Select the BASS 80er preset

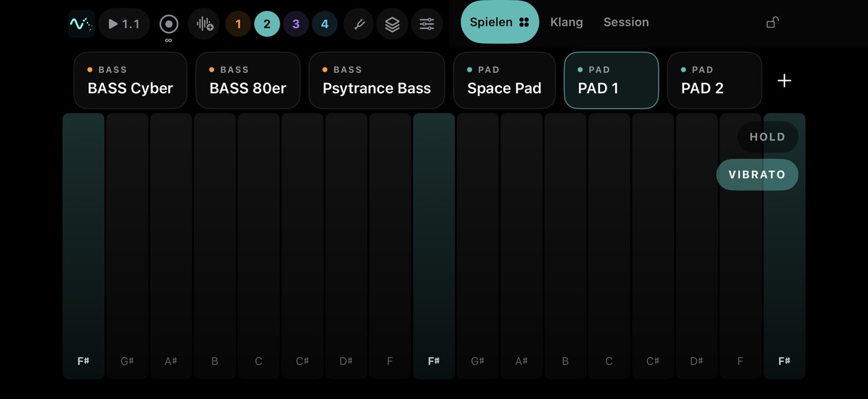[x=248, y=80]
